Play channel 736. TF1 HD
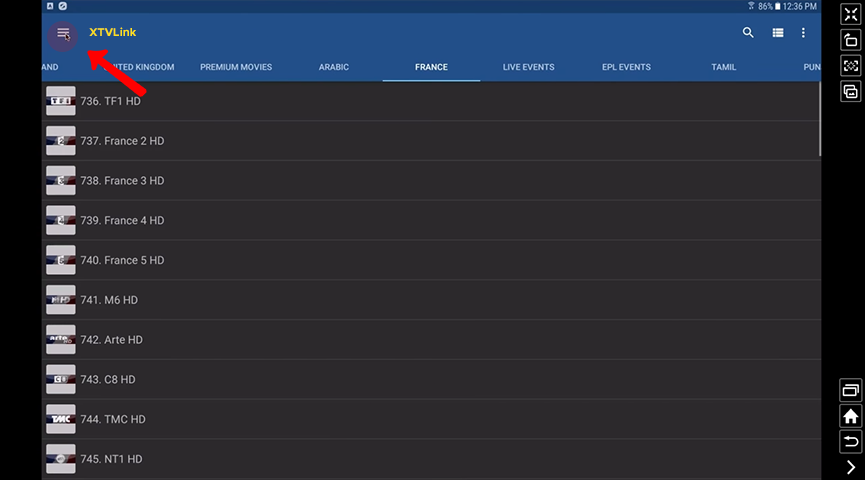Image resolution: width=865 pixels, height=480 pixels. 431,101
